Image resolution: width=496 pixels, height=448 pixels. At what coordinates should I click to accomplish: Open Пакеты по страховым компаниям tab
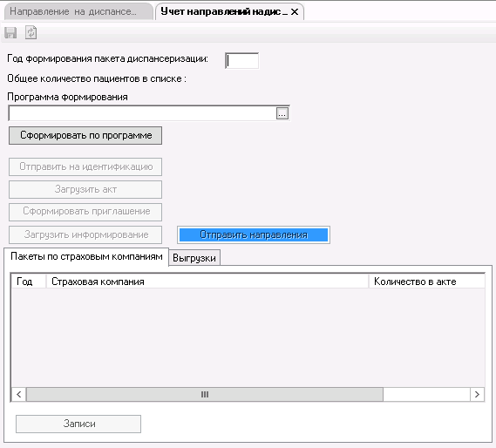[x=86, y=256]
